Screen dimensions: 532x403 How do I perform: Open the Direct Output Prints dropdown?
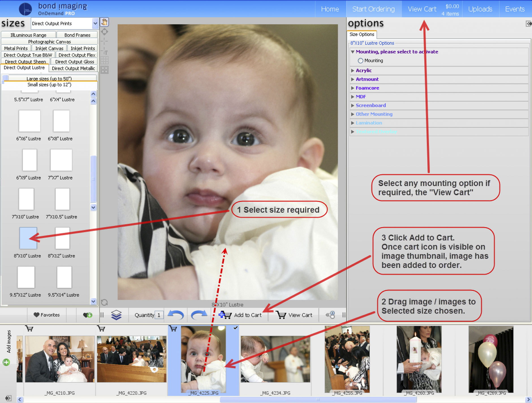coord(95,23)
